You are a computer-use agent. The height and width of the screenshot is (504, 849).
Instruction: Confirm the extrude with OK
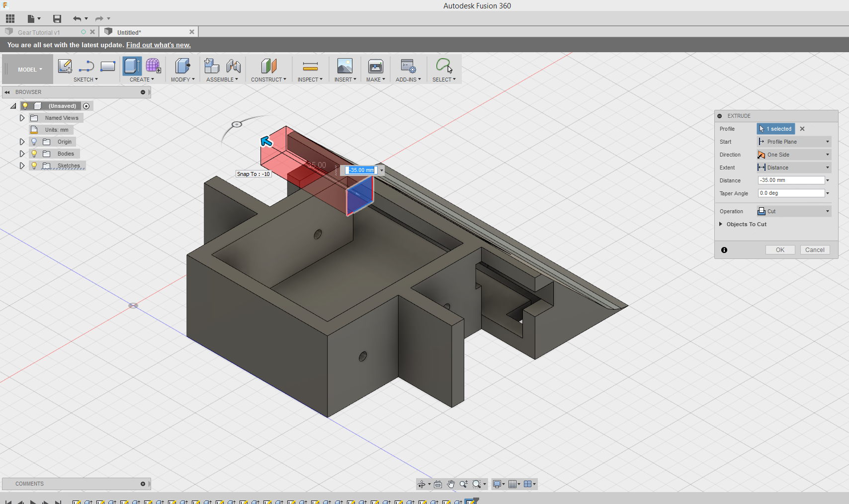(779, 250)
